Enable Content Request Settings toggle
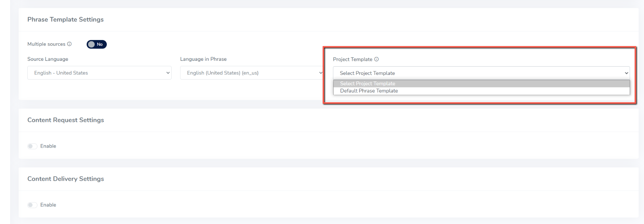Screen dimensions: 644x224 click(x=32, y=146)
